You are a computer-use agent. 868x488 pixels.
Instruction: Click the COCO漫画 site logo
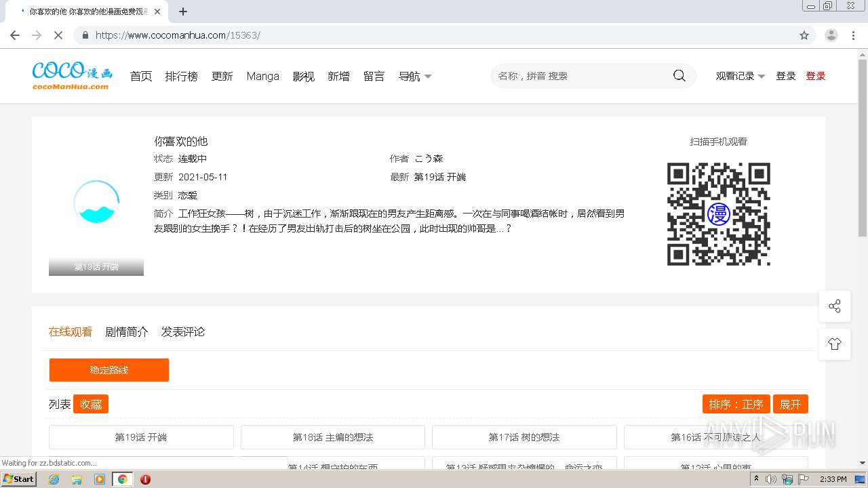click(x=73, y=76)
